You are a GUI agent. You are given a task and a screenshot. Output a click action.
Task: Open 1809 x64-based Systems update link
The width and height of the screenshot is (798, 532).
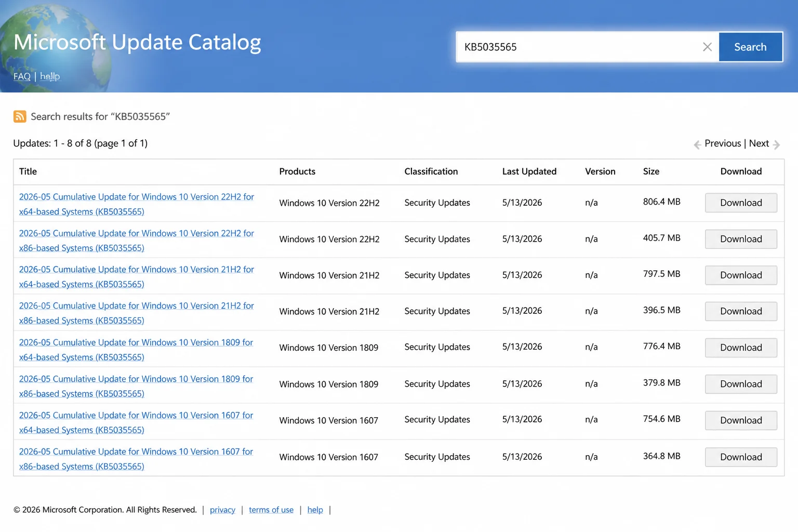coord(136,350)
